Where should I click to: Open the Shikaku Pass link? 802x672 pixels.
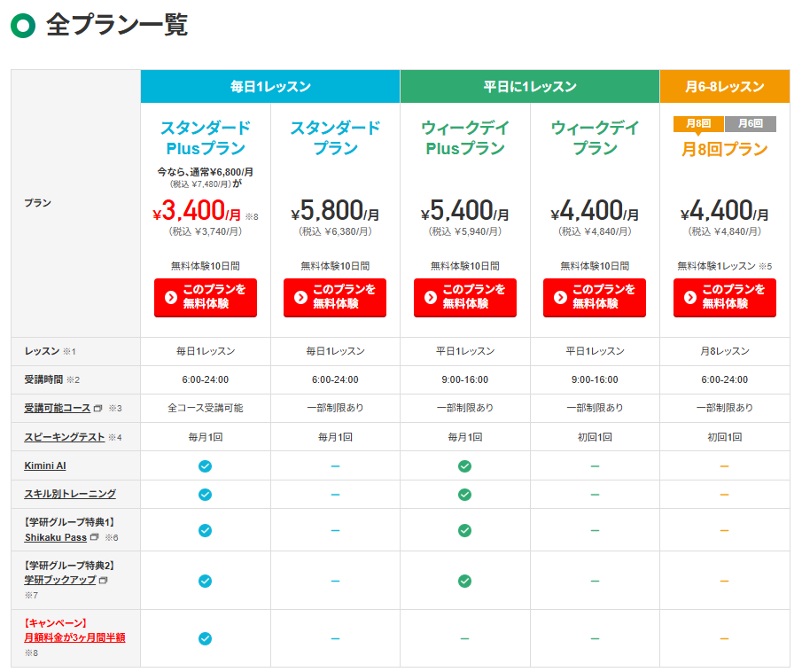coord(55,537)
